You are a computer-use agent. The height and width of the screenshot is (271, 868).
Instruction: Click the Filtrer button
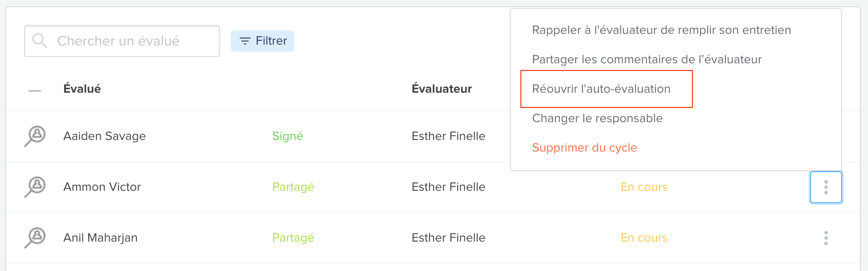coord(262,41)
